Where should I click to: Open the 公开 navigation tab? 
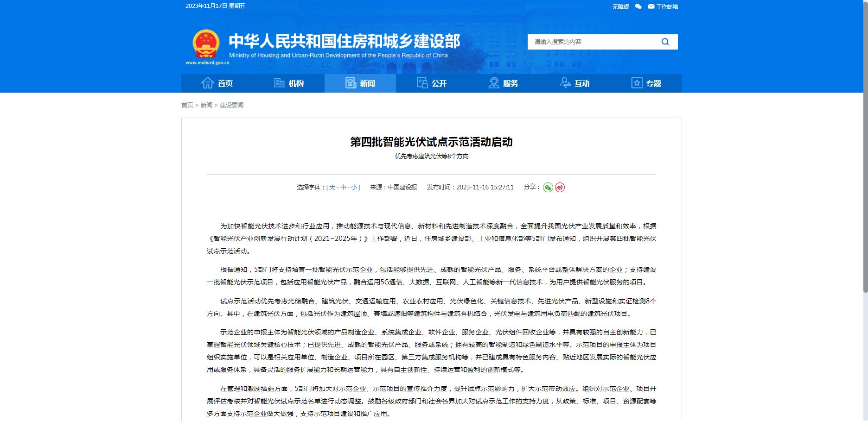point(432,83)
